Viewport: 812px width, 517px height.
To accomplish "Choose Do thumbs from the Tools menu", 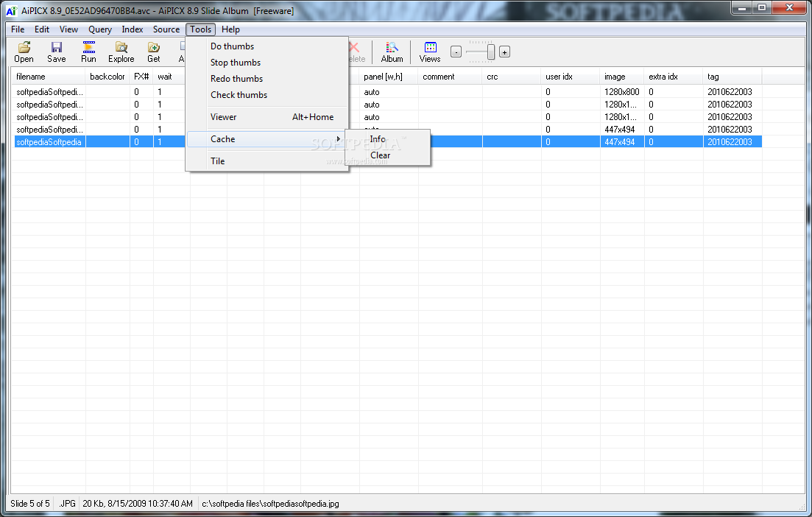I will coord(267,46).
